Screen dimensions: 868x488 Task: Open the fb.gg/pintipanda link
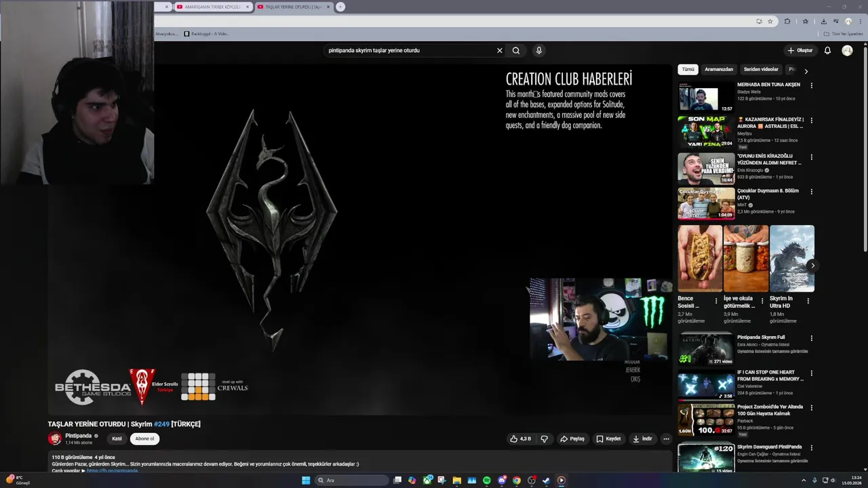point(112,470)
